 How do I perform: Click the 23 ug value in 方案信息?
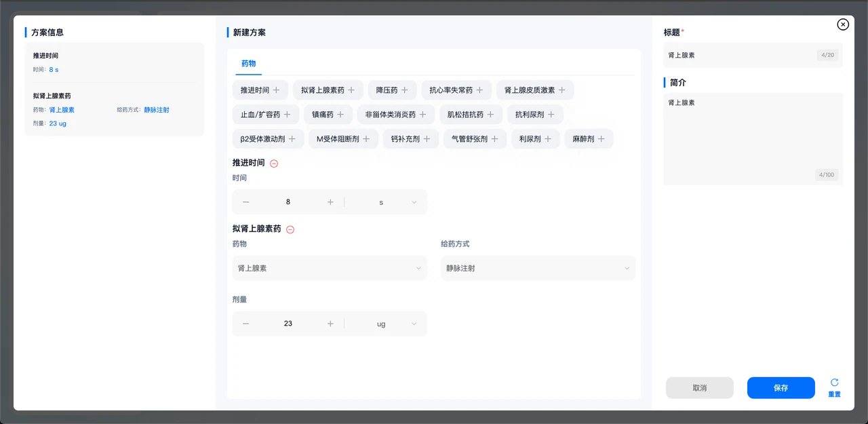click(x=58, y=123)
